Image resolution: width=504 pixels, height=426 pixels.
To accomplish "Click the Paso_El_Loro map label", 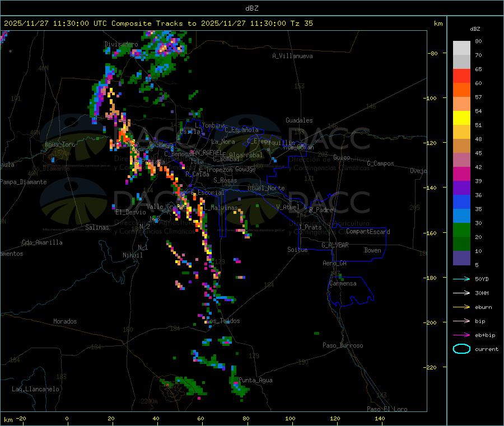I will (x=387, y=409).
